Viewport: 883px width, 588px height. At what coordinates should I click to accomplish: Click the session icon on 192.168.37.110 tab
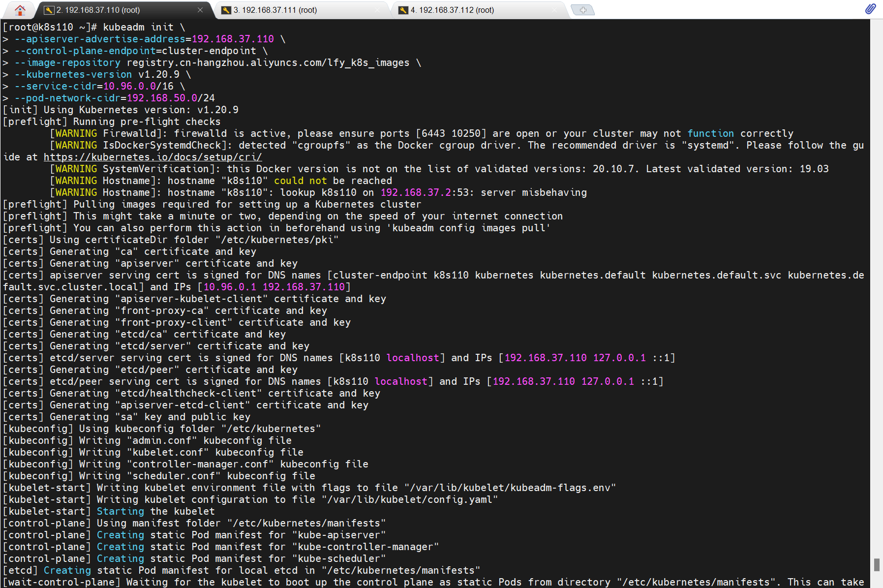49,10
